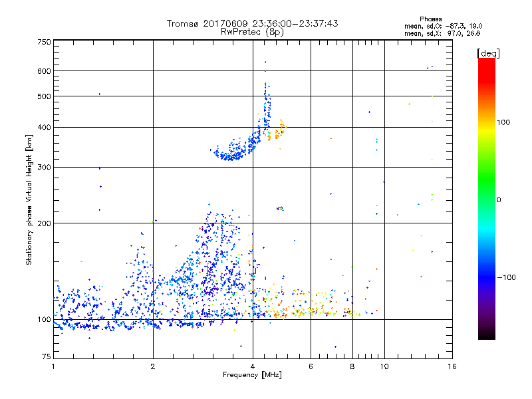532x399 pixels.
Task: Click the y-axis tick label "600"
Action: point(44,71)
